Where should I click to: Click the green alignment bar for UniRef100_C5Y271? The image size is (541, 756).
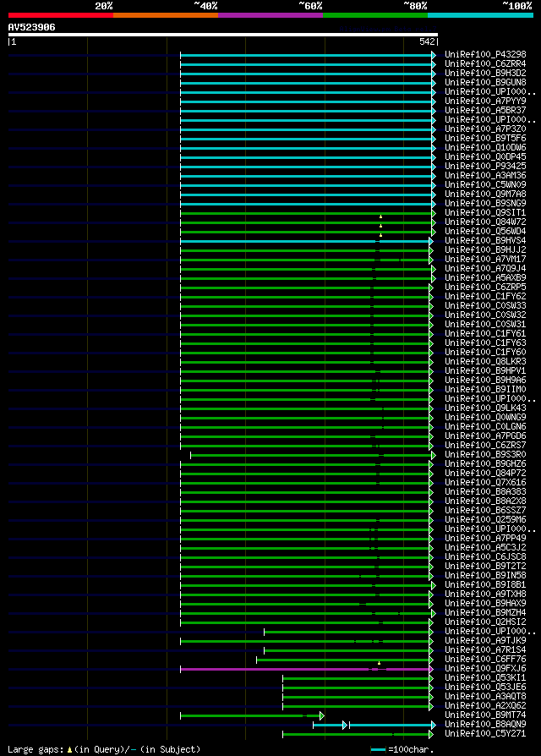pos(358,734)
